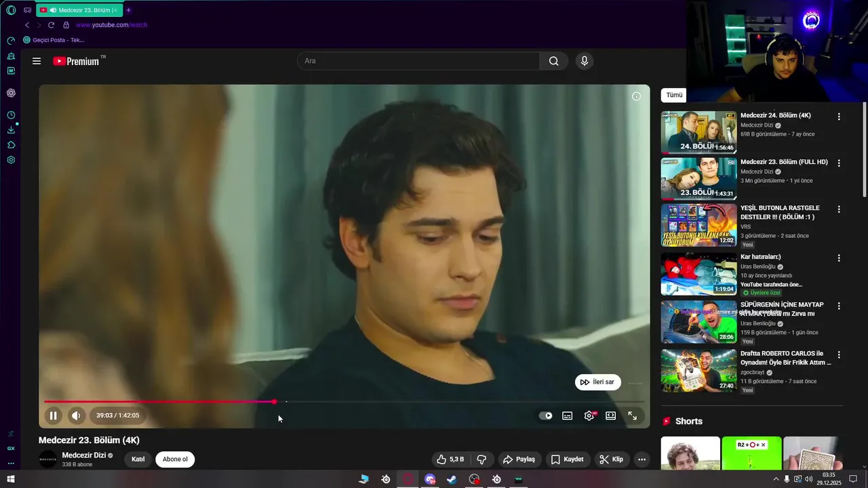Screen dimensions: 868x488
Task: Click the lock site info icon
Action: (66, 25)
